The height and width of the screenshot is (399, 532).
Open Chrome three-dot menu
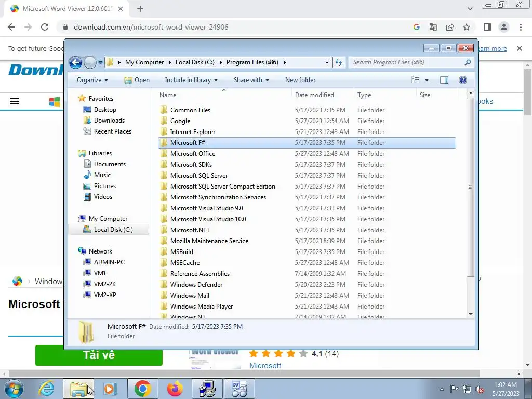(521, 27)
